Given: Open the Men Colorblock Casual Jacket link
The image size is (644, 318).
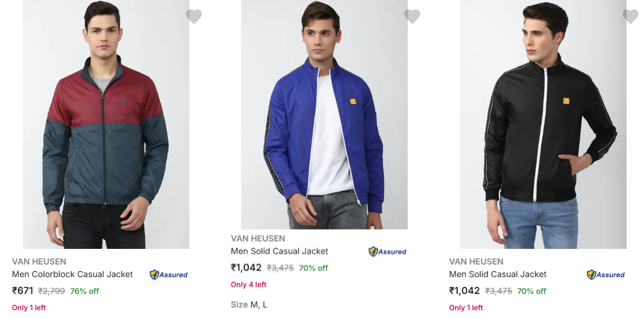Looking at the screenshot, I should coord(72,274).
